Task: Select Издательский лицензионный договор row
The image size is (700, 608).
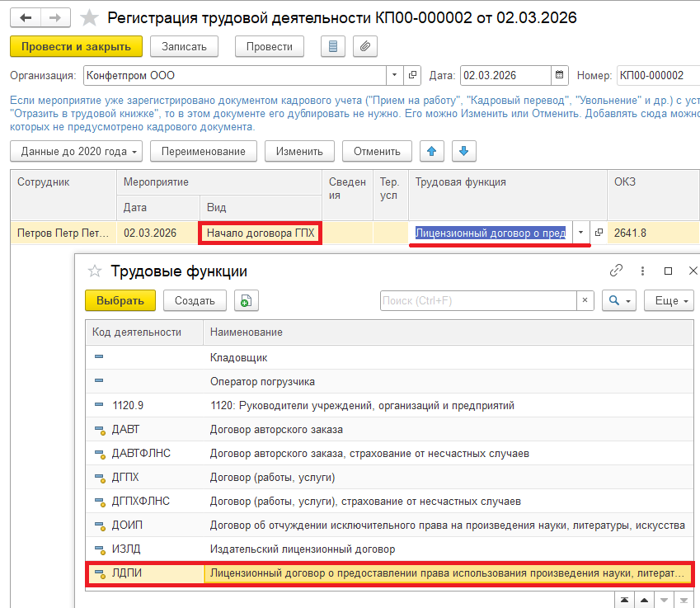Action: click(389, 549)
